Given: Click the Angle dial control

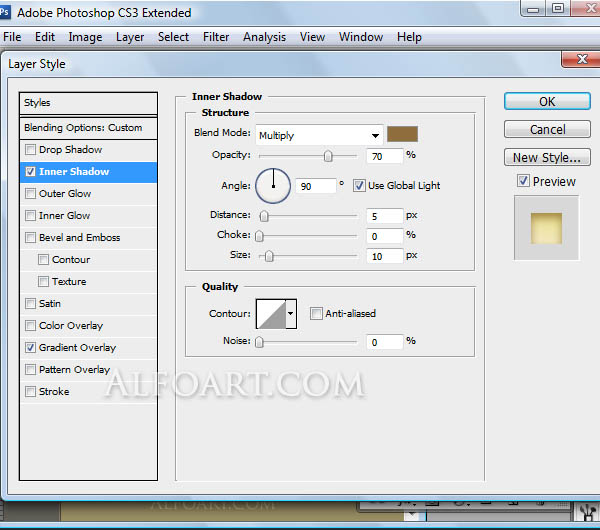Looking at the screenshot, I should coord(273,186).
